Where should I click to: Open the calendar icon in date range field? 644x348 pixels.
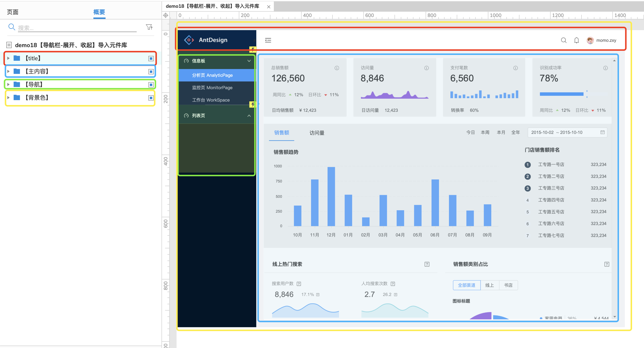[602, 132]
